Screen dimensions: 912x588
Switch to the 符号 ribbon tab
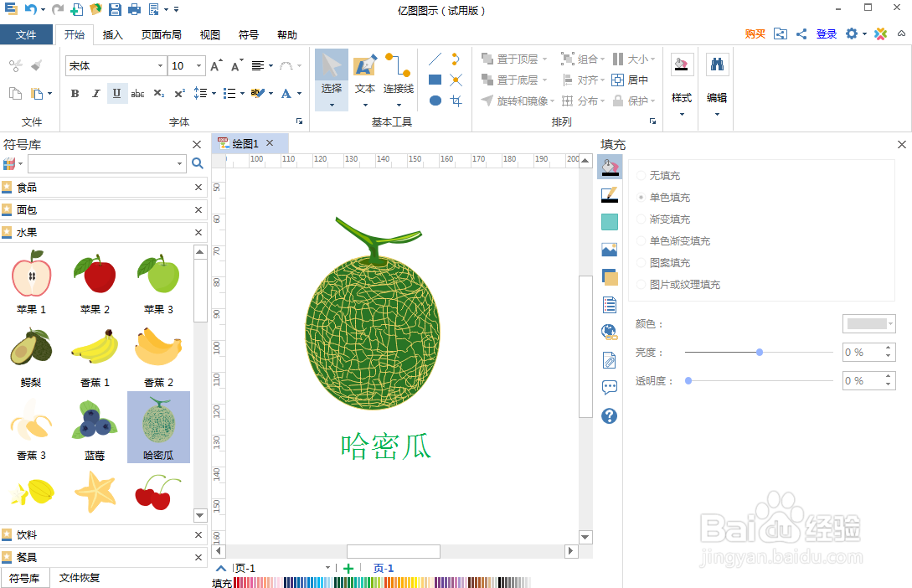coord(249,35)
